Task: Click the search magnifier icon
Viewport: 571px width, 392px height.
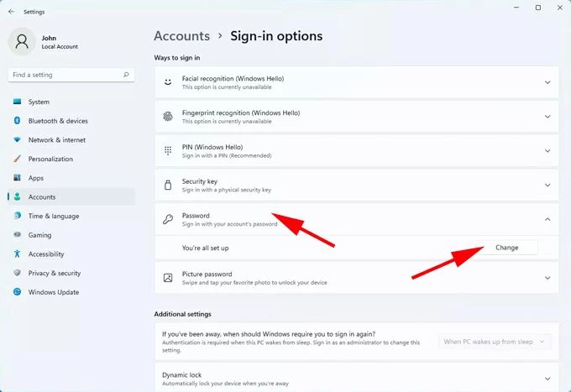Action: click(127, 75)
